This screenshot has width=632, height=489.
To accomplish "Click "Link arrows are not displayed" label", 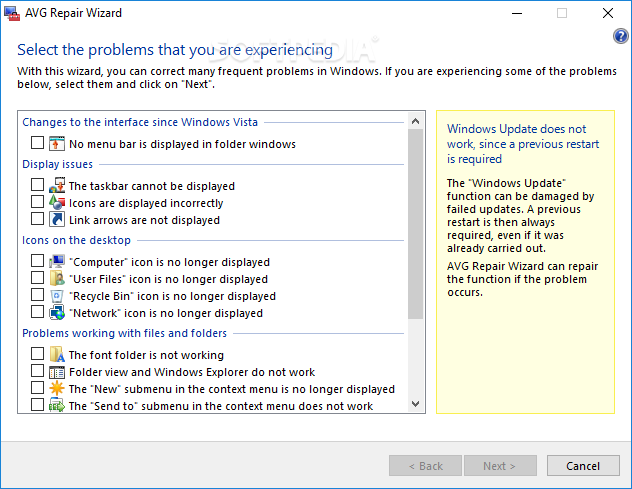I will pyautogui.click(x=144, y=220).
